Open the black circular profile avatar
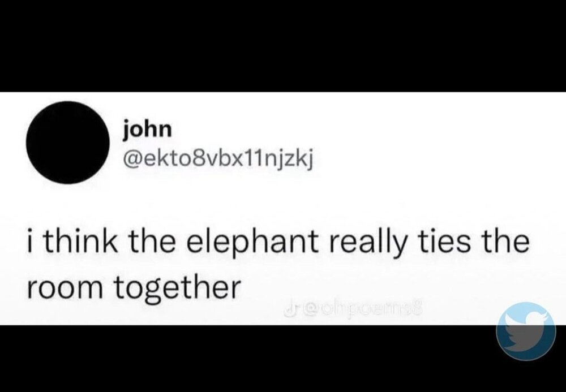566x392 pixels. pos(68,143)
